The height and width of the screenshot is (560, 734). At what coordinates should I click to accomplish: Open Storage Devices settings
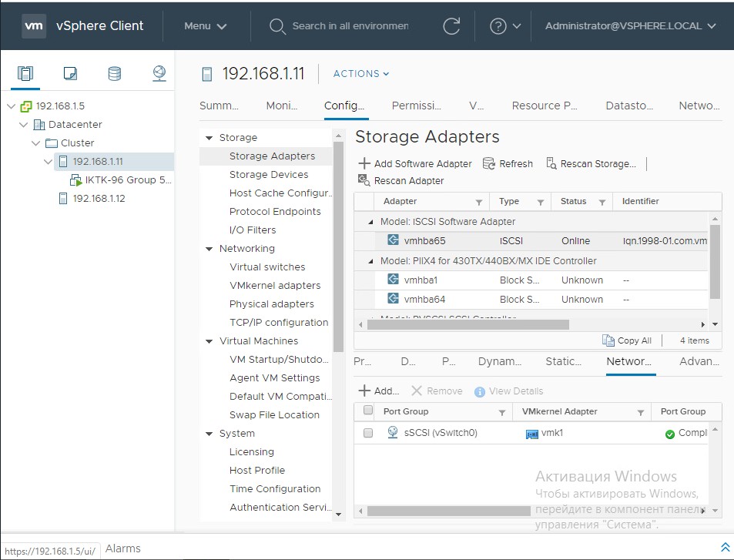[x=269, y=175]
